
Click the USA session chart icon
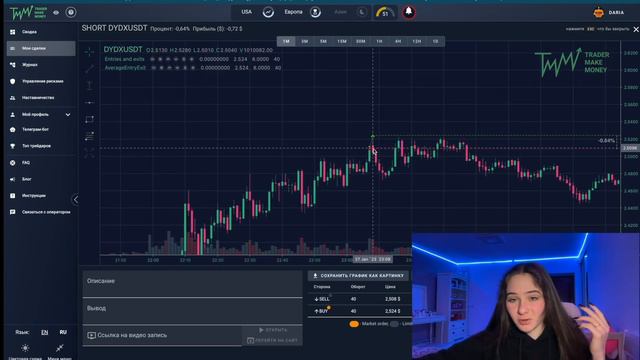[x=268, y=13]
